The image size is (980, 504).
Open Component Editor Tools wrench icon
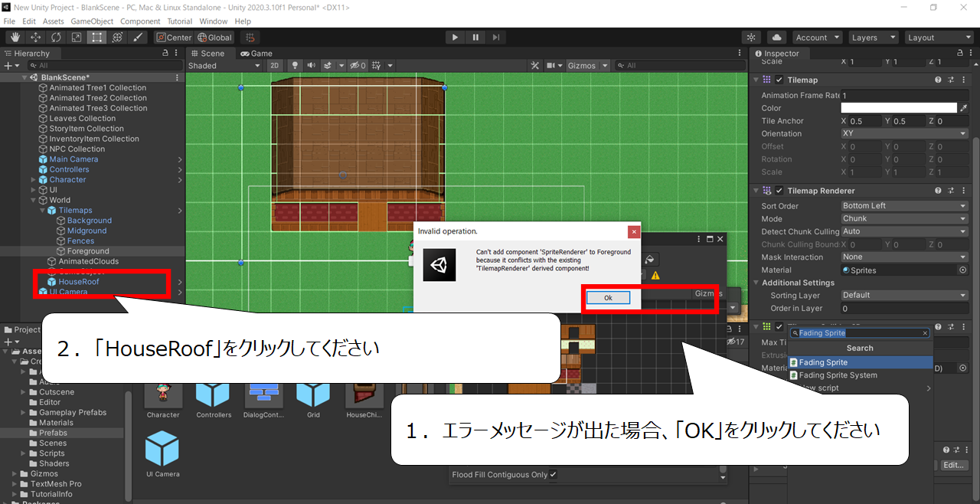pos(535,65)
